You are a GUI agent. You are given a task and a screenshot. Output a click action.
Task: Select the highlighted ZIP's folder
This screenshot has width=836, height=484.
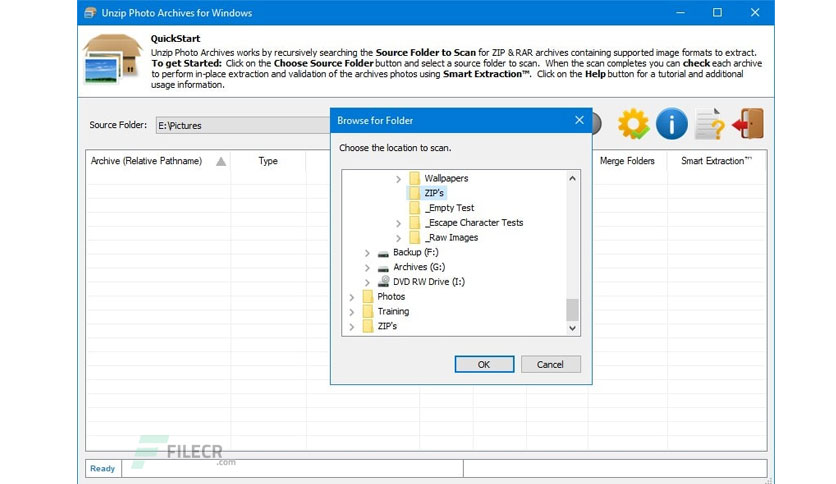tap(434, 193)
